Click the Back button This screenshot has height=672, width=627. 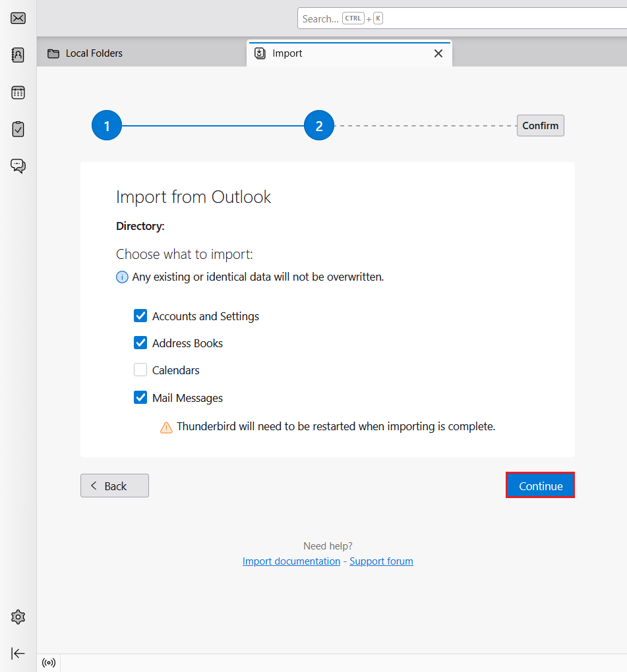(115, 486)
